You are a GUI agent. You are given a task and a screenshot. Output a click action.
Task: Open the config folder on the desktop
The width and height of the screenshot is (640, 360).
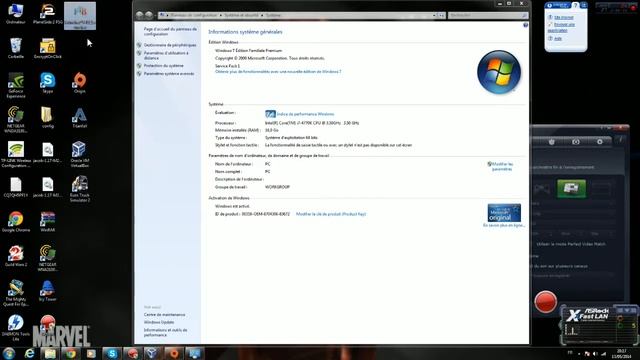coord(48,118)
